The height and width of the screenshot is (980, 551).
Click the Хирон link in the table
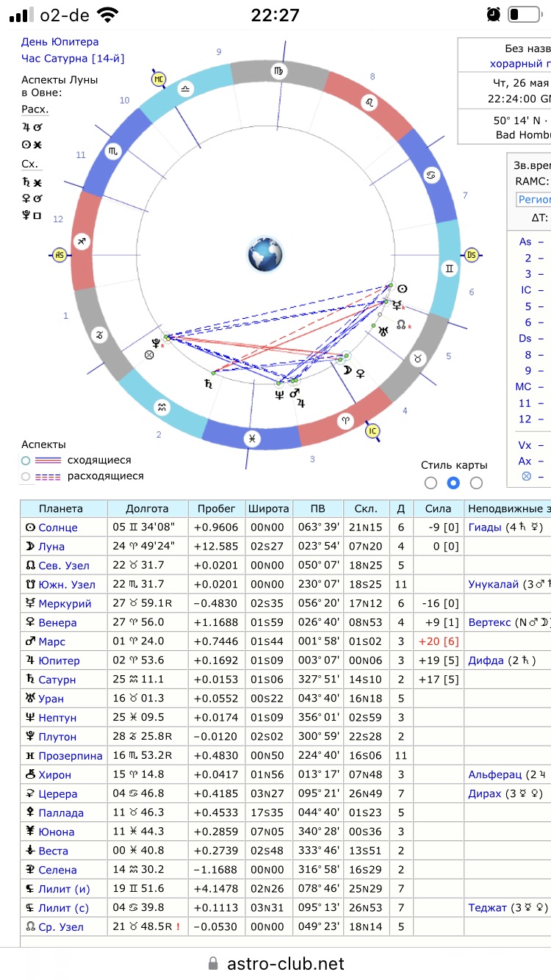tap(54, 775)
